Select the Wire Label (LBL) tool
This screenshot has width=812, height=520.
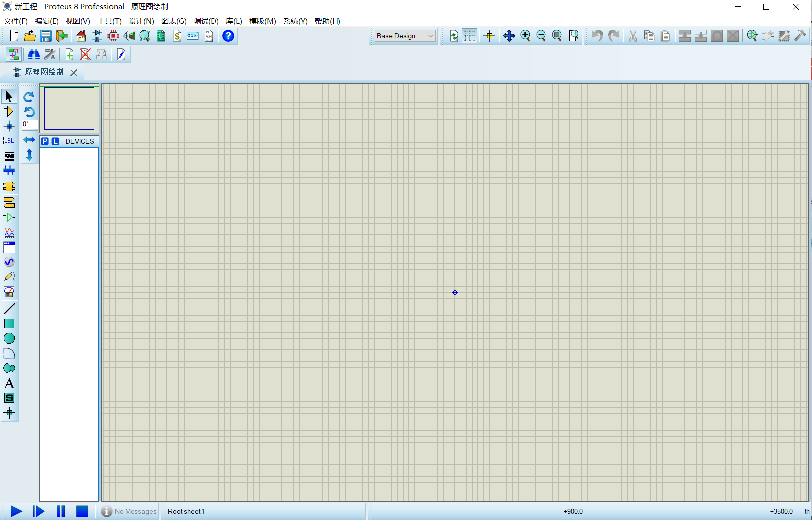(9, 141)
